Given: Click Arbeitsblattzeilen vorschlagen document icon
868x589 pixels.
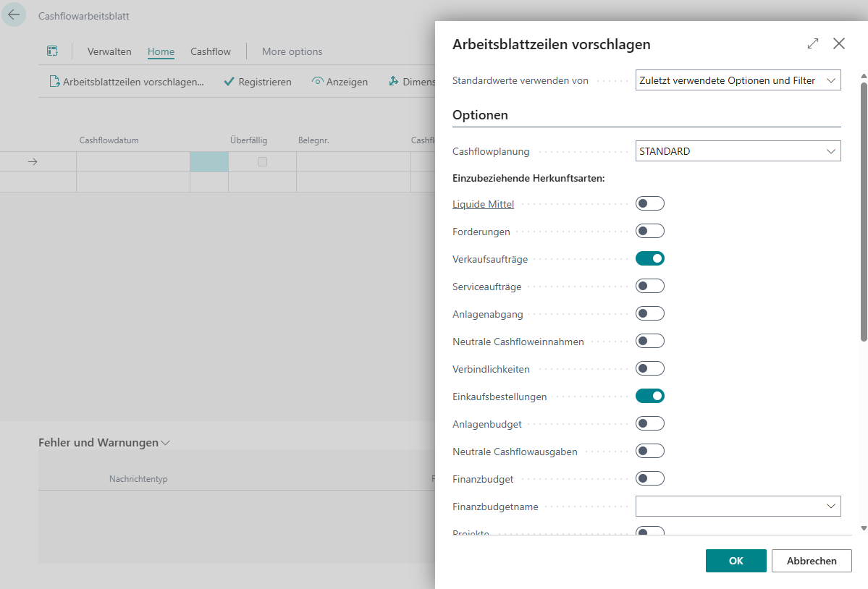Looking at the screenshot, I should 54,82.
